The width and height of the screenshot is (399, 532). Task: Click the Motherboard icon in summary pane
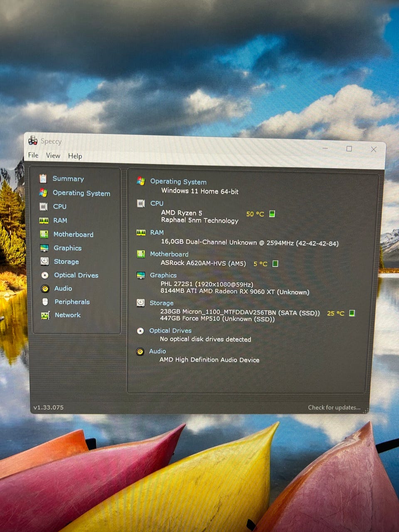click(x=141, y=254)
